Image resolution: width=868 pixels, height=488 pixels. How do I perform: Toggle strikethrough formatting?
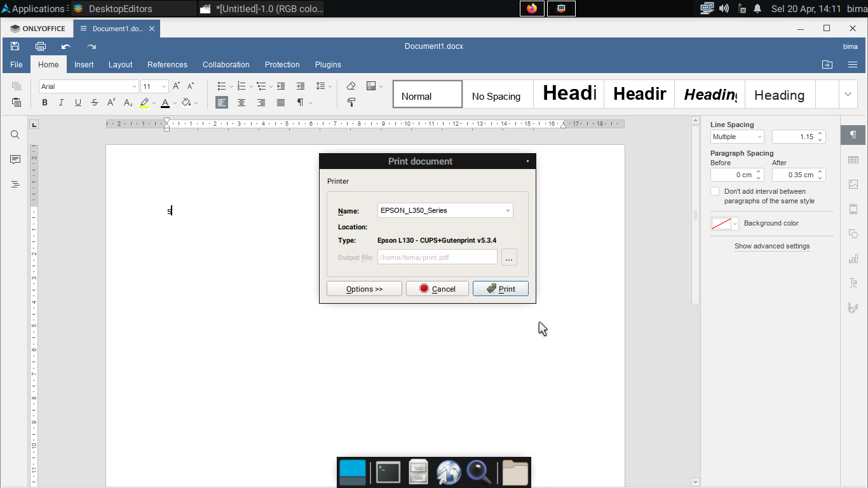point(95,102)
